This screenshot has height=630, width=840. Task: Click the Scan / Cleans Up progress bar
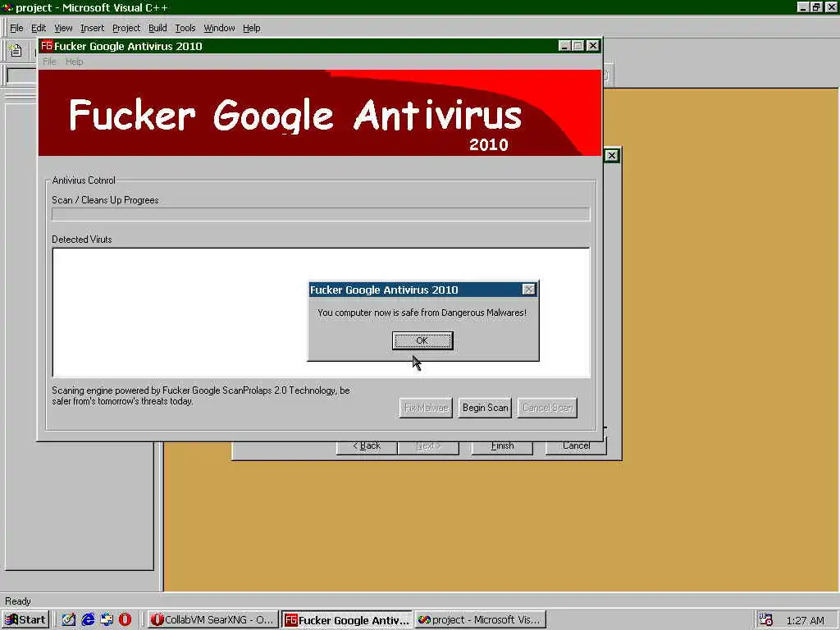click(x=321, y=214)
